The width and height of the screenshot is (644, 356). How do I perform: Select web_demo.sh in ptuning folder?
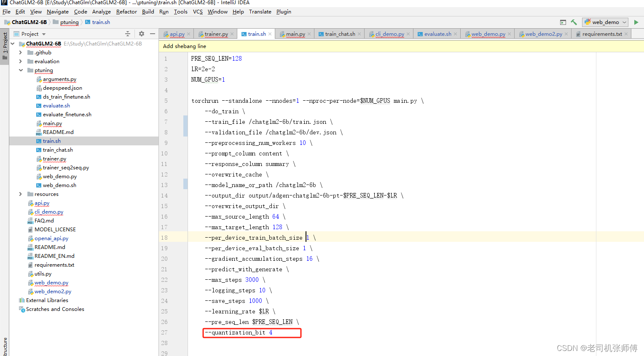[59, 185]
